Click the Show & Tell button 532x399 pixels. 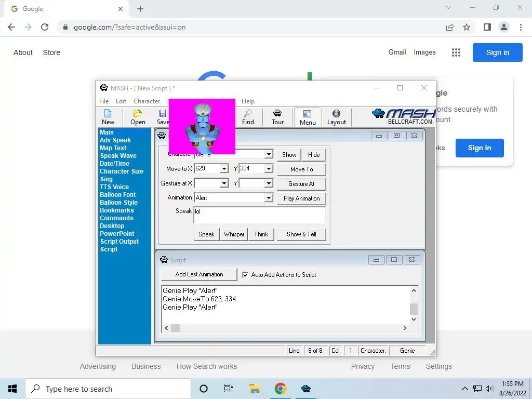point(302,234)
